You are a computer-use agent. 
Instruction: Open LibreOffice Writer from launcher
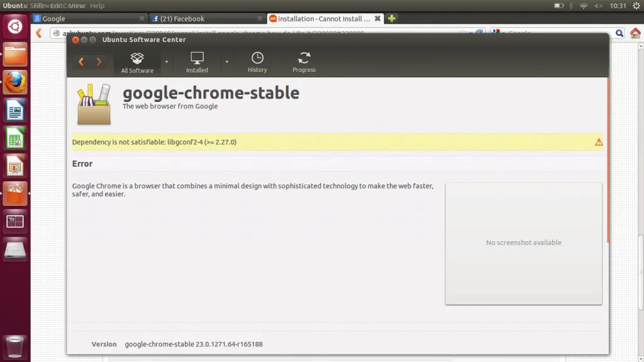tap(15, 110)
